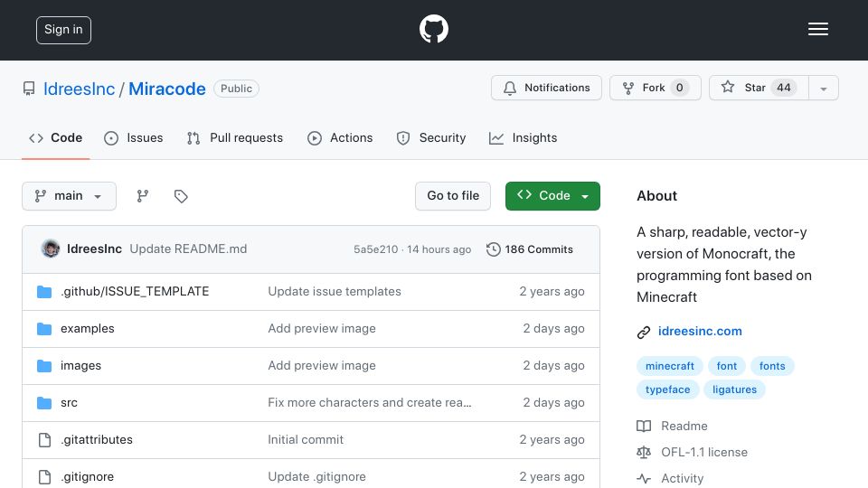Click the Go to file button
868x488 pixels.
pyautogui.click(x=453, y=196)
